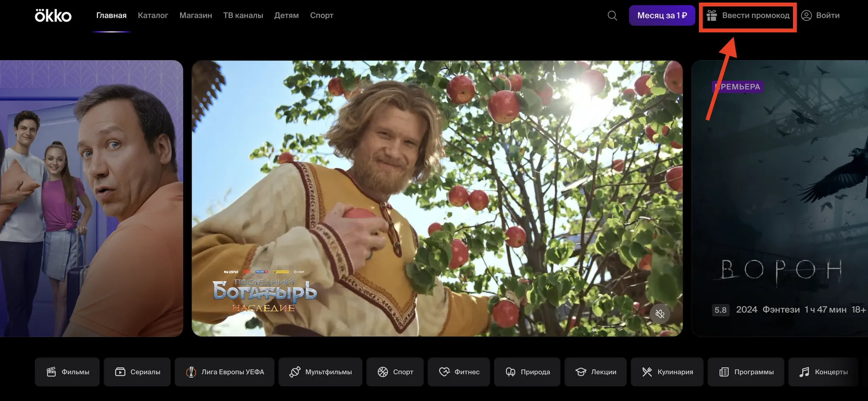
Task: Open the Природа category label
Action: pyautogui.click(x=535, y=372)
